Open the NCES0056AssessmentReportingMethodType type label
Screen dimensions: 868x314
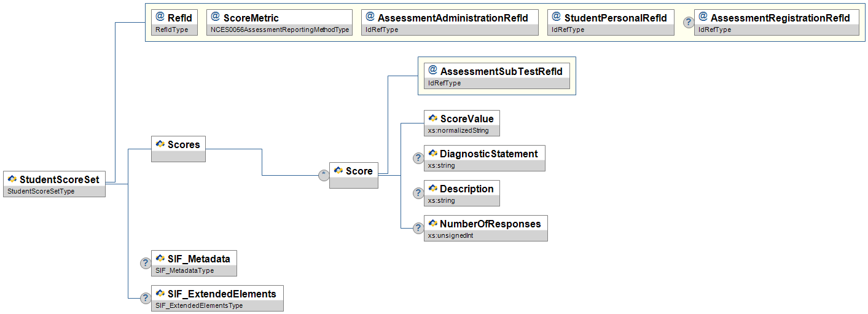280,30
